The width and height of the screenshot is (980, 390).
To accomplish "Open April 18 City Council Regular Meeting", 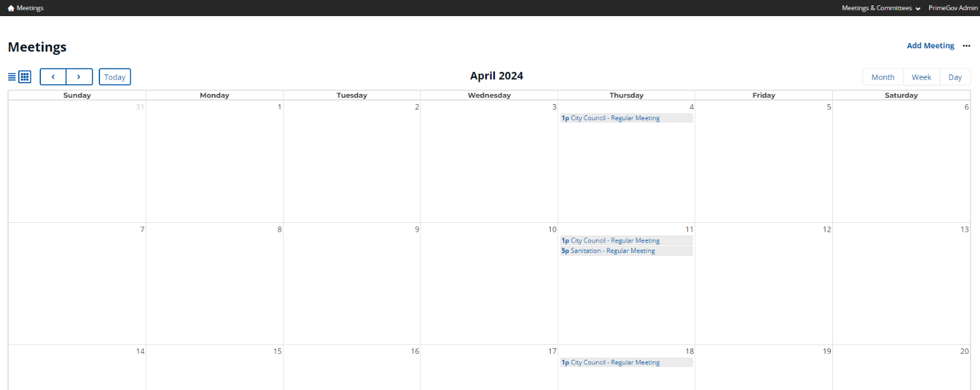I will (626, 362).
